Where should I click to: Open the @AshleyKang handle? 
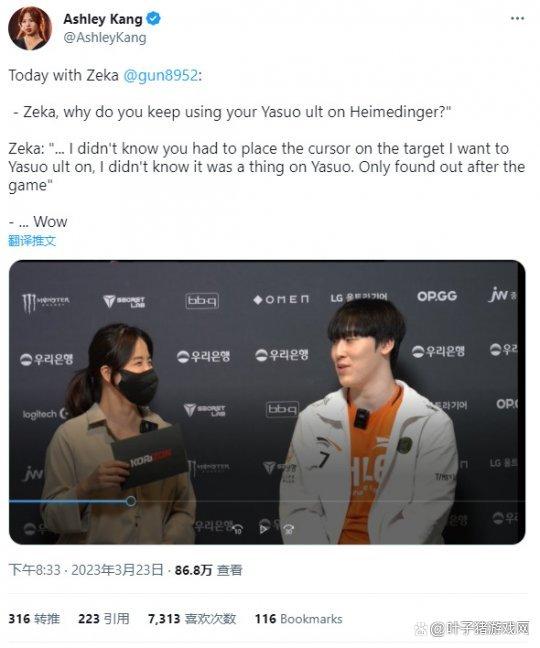point(105,38)
